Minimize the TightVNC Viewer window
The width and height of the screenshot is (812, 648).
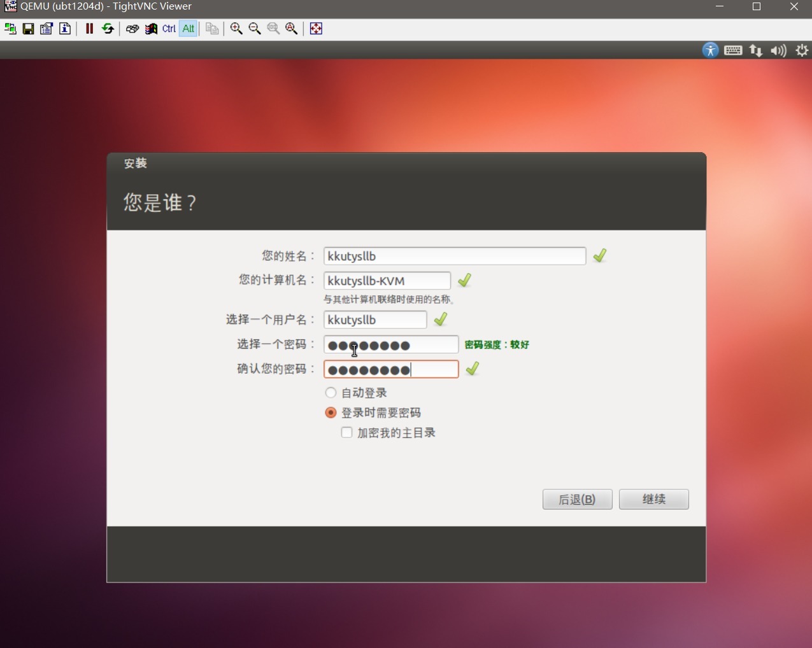tap(720, 6)
